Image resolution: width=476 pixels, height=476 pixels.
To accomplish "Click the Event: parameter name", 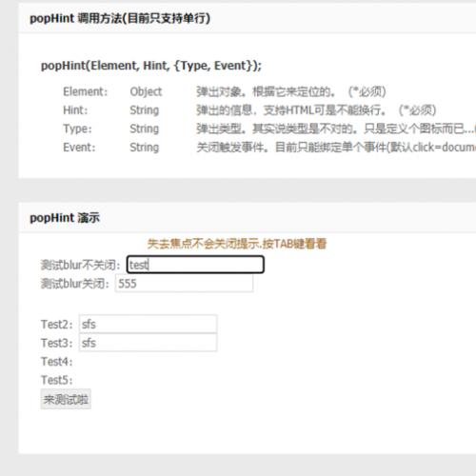I will pos(79,148).
